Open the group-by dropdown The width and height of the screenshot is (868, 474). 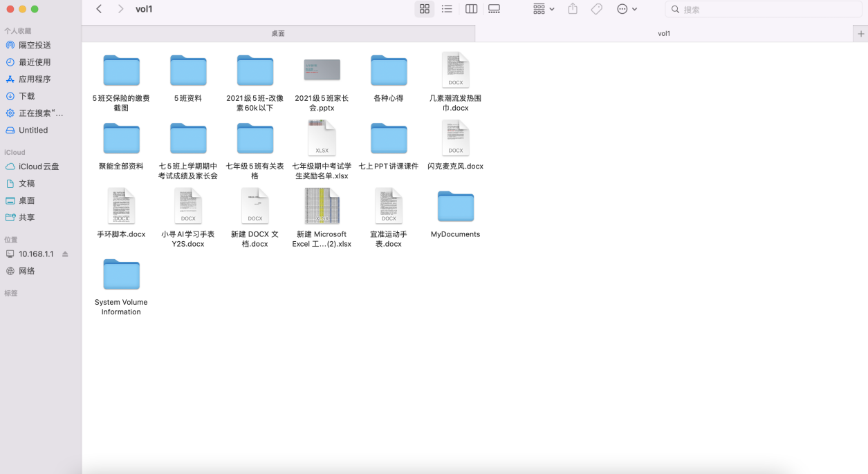(x=544, y=9)
